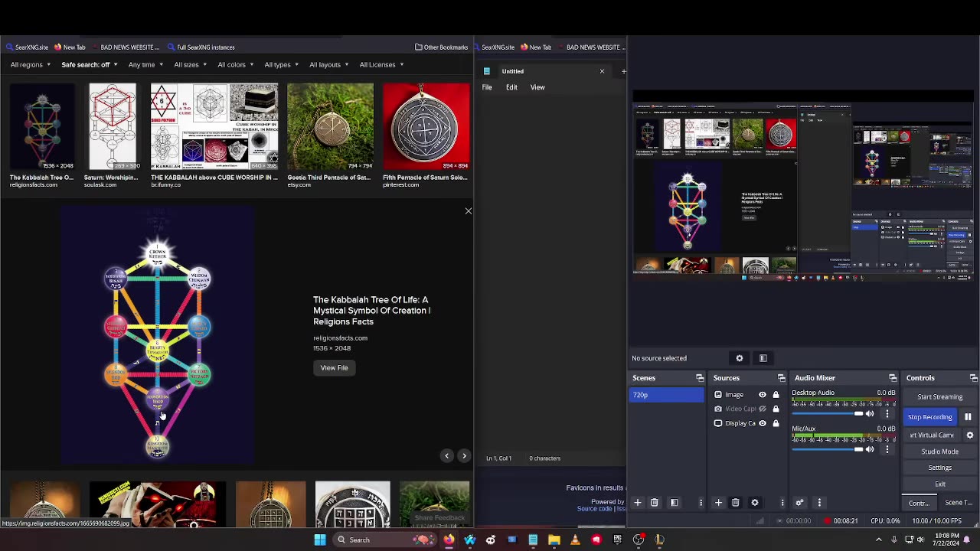Screen dimensions: 980x551
Task: Add a new scene with plus icon
Action: (x=637, y=503)
